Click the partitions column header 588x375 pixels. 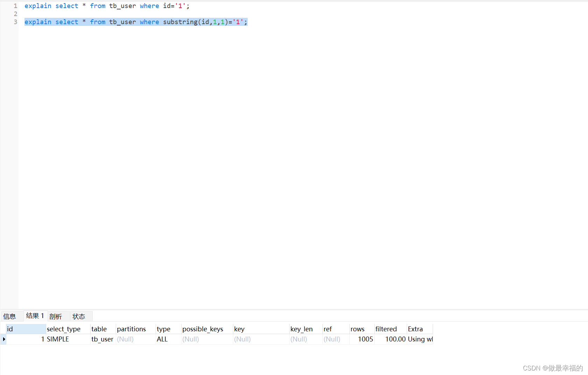136,329
